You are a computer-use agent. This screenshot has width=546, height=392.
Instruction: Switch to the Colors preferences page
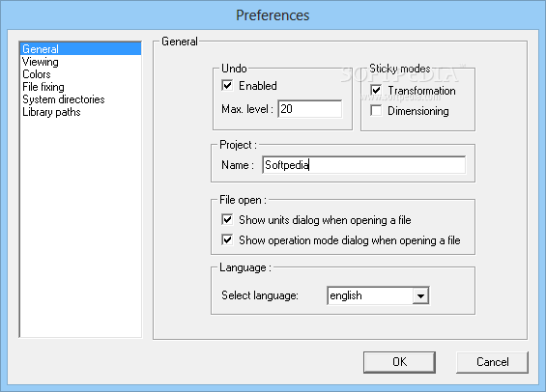[37, 74]
